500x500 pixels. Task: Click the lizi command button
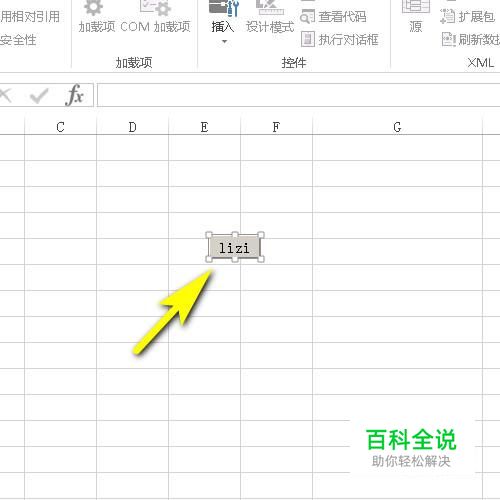[234, 247]
